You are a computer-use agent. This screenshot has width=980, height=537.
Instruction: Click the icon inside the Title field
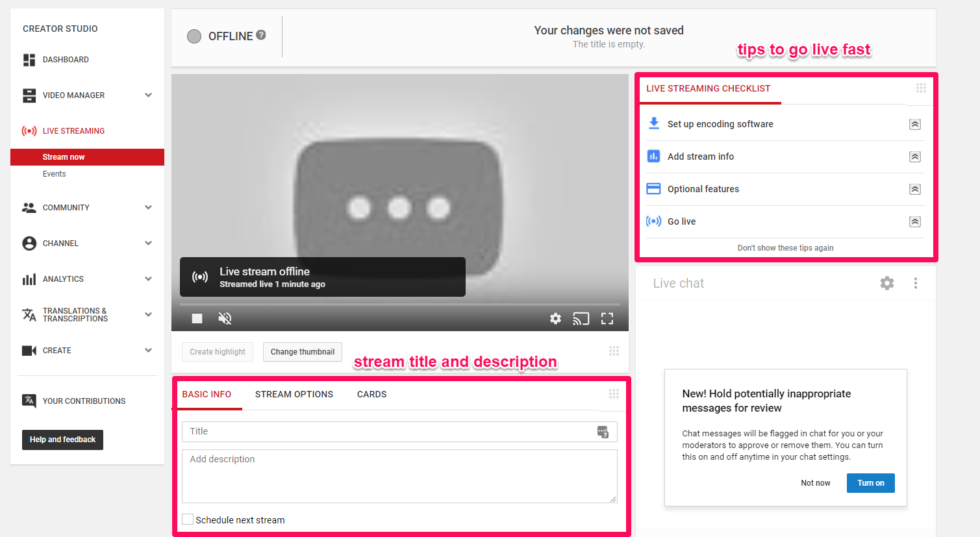tap(603, 432)
